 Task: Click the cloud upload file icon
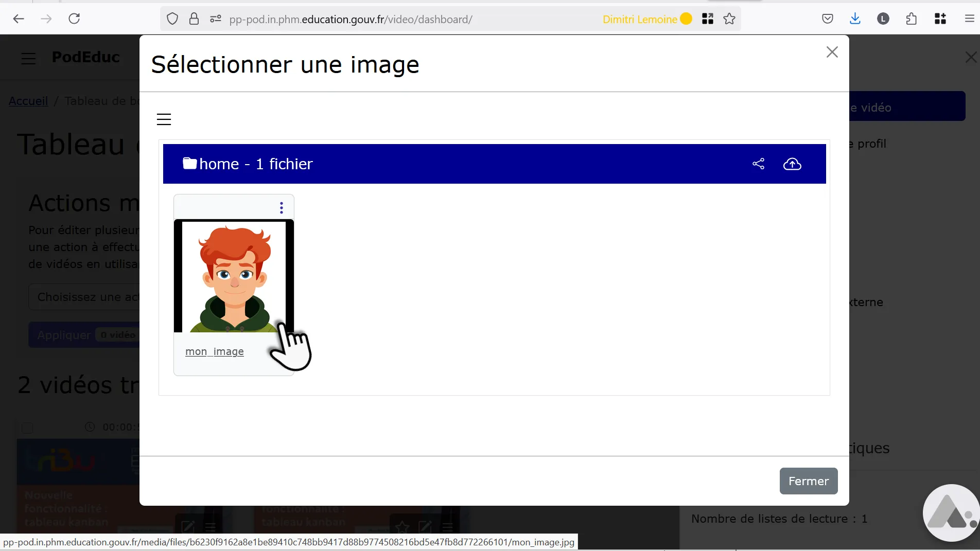click(792, 164)
